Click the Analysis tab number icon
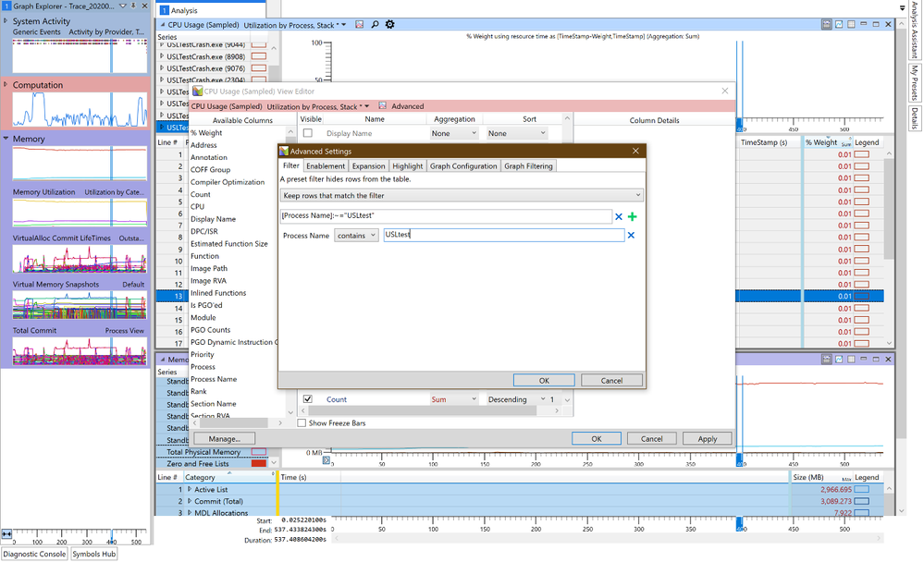The height and width of the screenshot is (562, 924). point(165,10)
